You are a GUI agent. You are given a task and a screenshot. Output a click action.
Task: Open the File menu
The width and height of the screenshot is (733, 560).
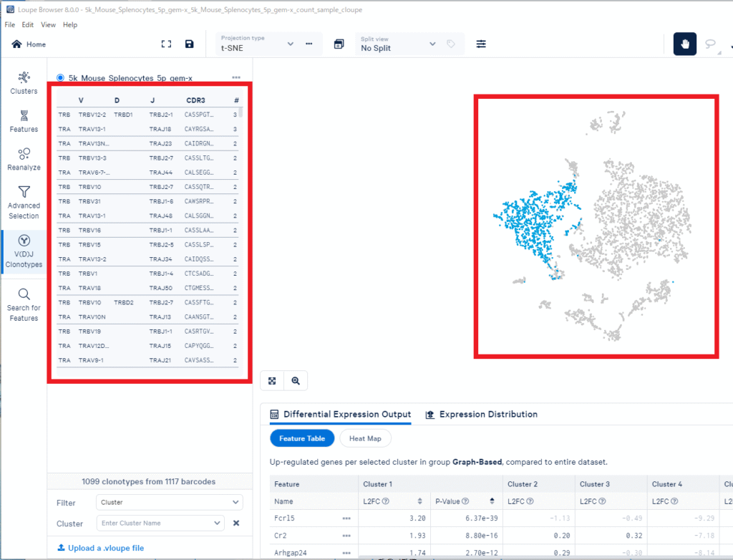pos(10,24)
